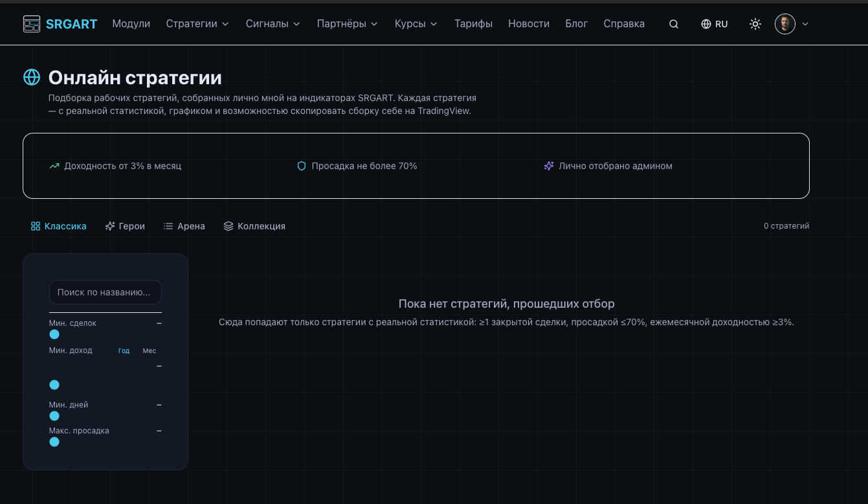Open the Партнёры dropdown menu
Viewport: 868px width, 504px height.
pyautogui.click(x=347, y=24)
